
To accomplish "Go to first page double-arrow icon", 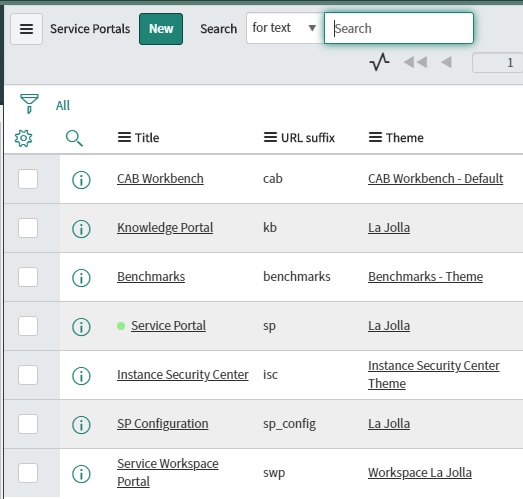I will click(x=415, y=62).
